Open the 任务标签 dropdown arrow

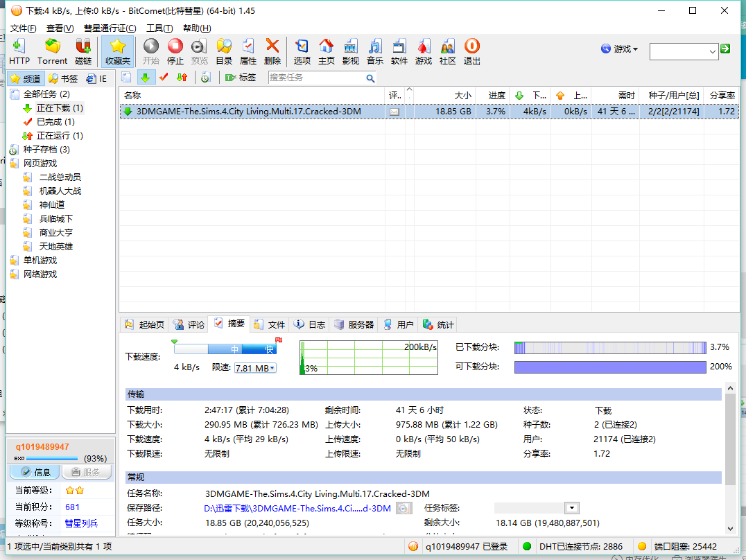(x=572, y=508)
